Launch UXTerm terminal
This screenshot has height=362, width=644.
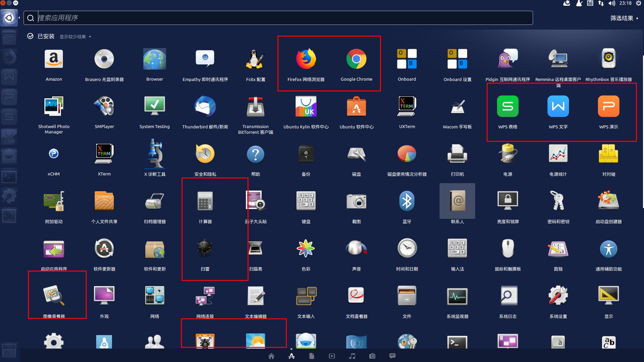(x=407, y=107)
